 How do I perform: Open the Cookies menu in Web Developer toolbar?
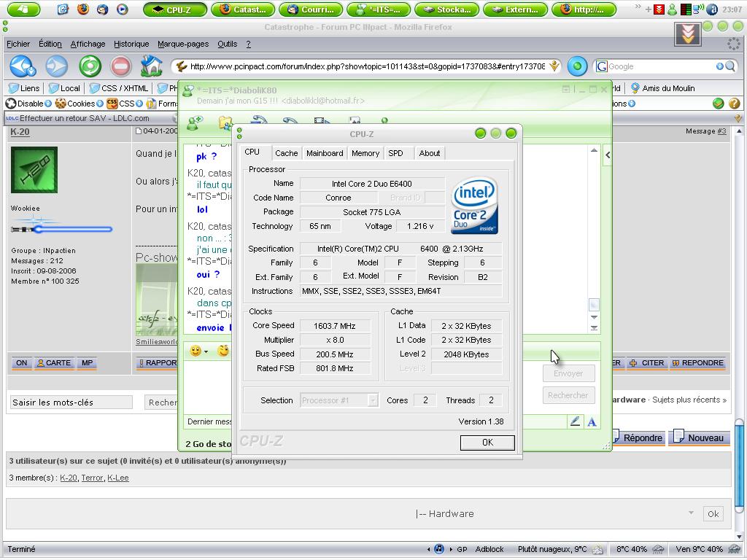[x=79, y=104]
